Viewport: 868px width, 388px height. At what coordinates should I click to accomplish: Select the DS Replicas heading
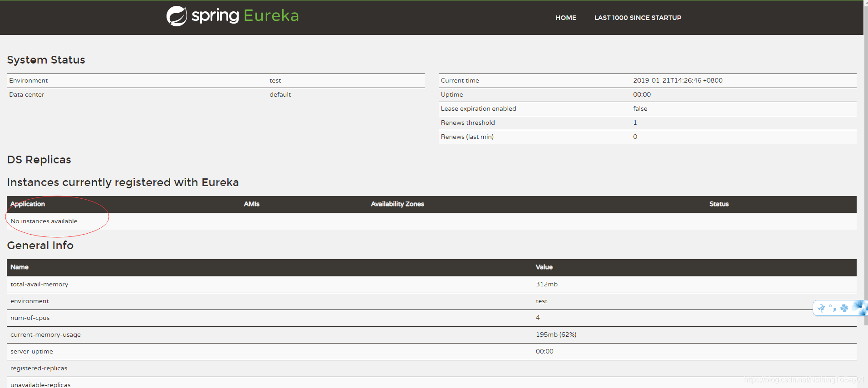pos(39,160)
